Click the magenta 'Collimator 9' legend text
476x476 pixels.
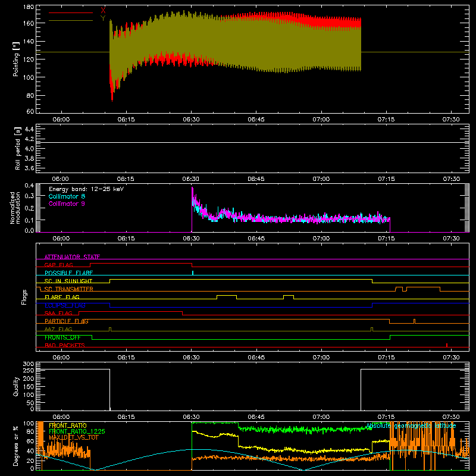coord(67,203)
